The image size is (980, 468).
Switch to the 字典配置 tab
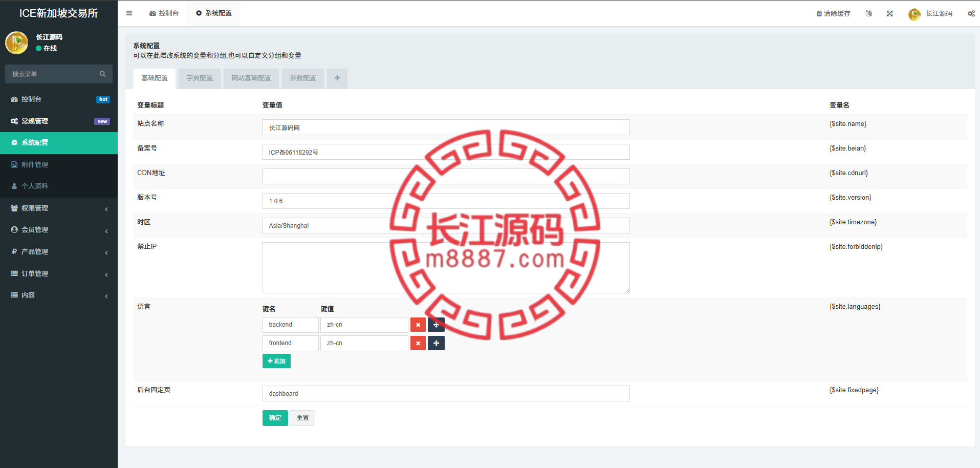click(x=200, y=78)
